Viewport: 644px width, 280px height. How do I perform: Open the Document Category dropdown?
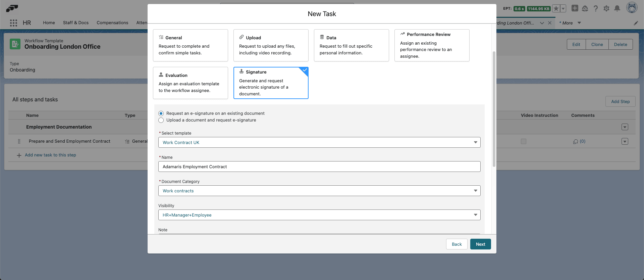point(319,191)
